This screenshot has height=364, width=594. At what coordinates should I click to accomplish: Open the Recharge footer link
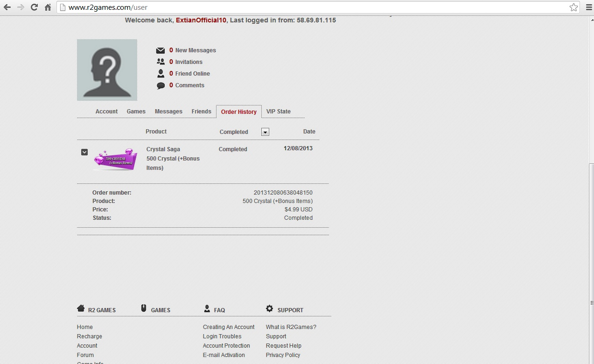(x=89, y=336)
